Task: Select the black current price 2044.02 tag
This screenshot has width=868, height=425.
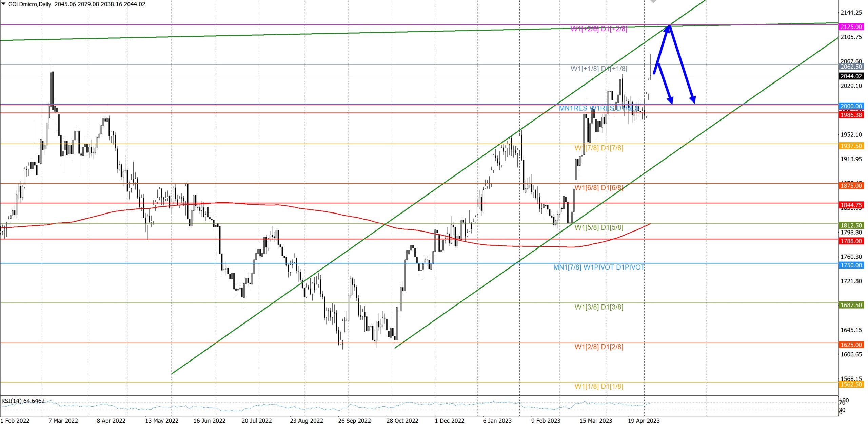Action: [x=851, y=76]
